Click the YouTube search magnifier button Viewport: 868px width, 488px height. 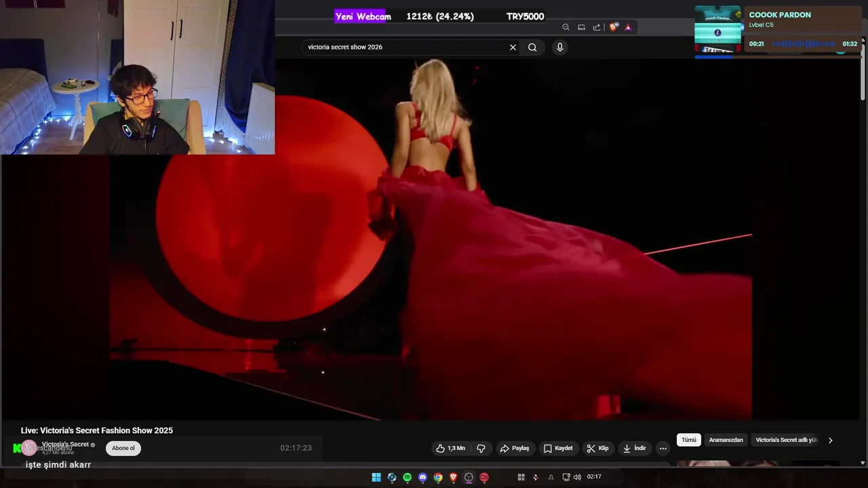(x=532, y=47)
